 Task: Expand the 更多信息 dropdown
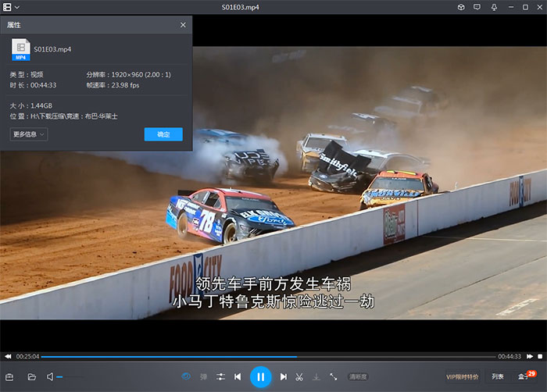(30, 134)
